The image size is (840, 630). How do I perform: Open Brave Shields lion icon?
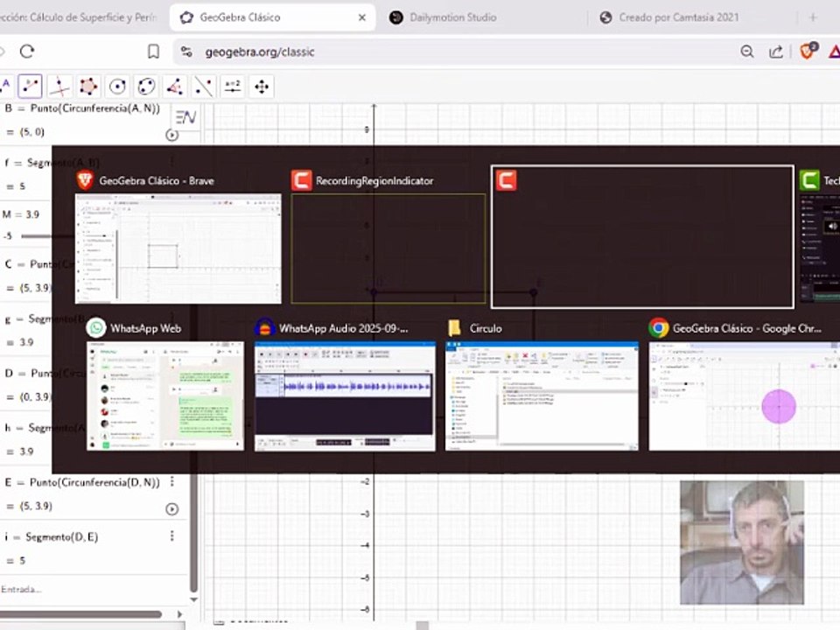coord(808,51)
